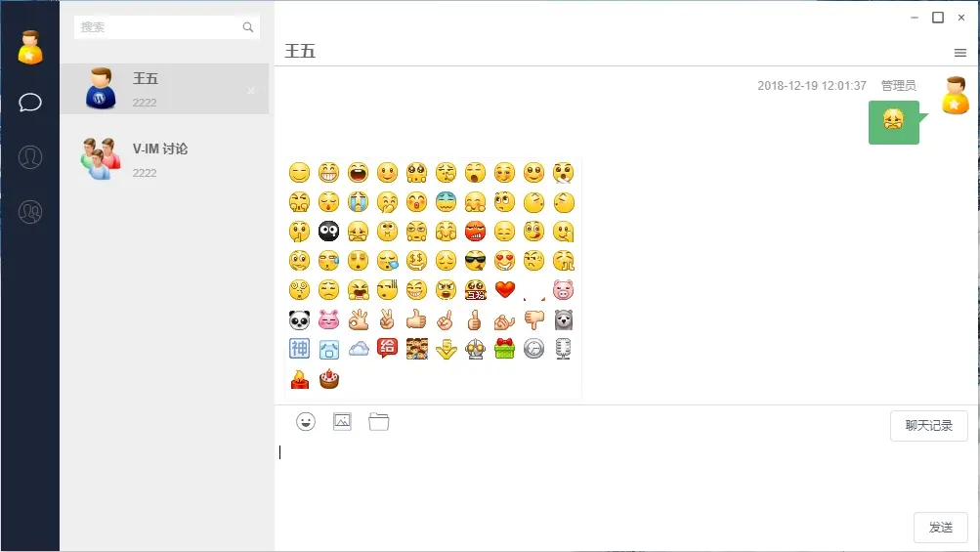Image resolution: width=980 pixels, height=552 pixels.
Task: Click the search magnifier icon
Action: 248,27
